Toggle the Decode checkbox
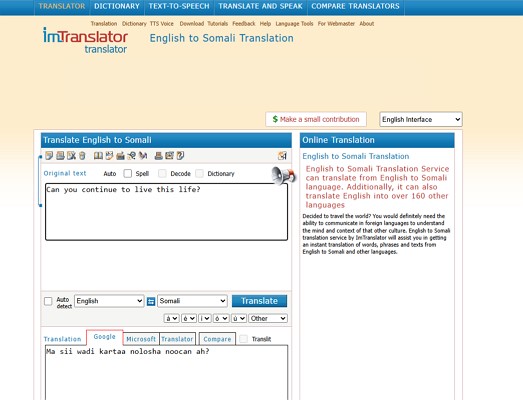 [162, 173]
